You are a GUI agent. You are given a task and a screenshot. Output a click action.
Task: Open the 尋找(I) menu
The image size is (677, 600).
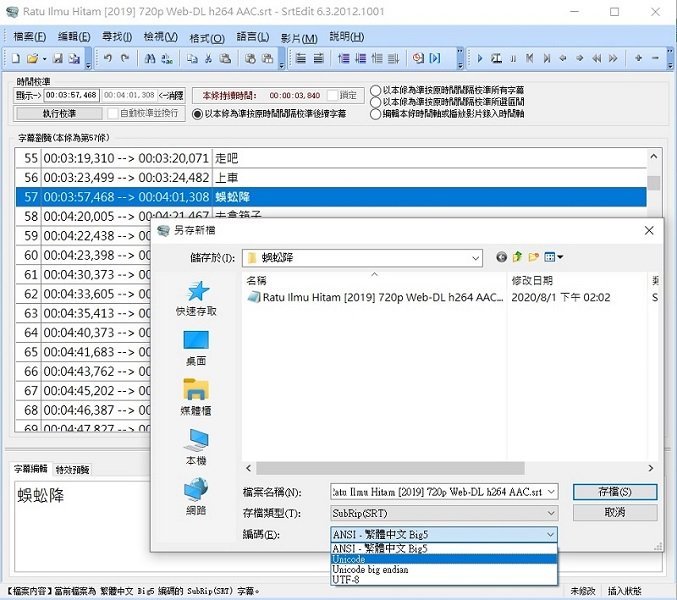click(x=117, y=37)
